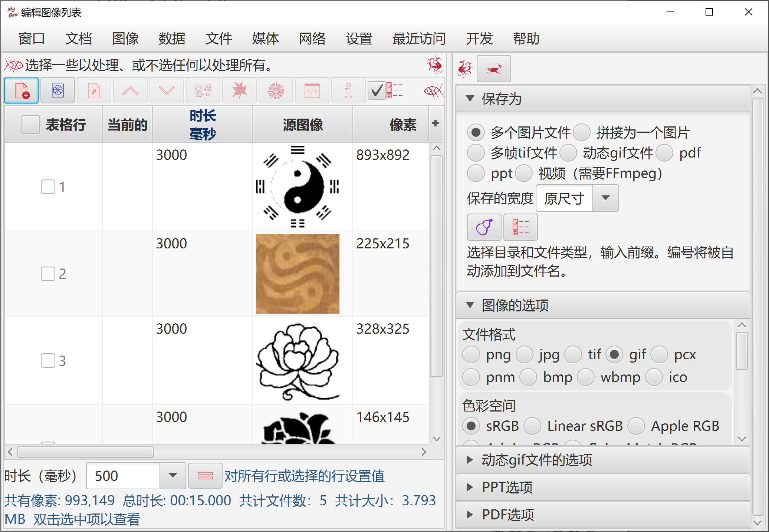Click the brown swirl pattern thumbnail
Image resolution: width=769 pixels, height=532 pixels.
pyautogui.click(x=298, y=274)
